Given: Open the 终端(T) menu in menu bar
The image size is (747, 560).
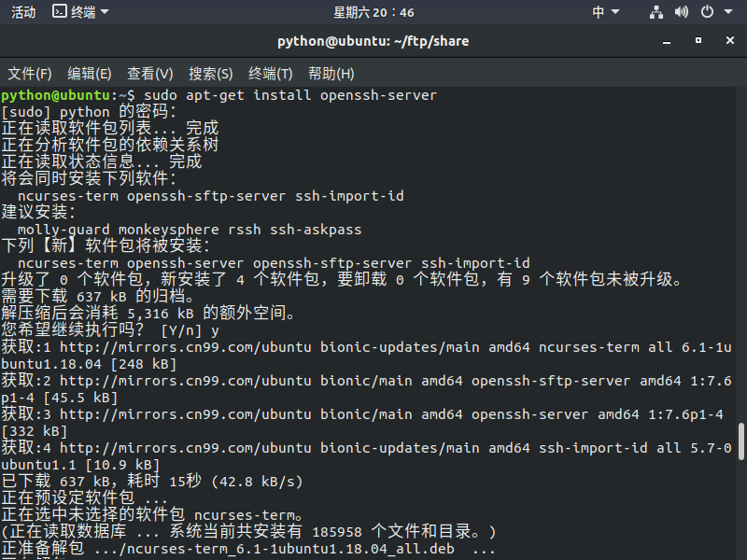Looking at the screenshot, I should tap(274, 72).
